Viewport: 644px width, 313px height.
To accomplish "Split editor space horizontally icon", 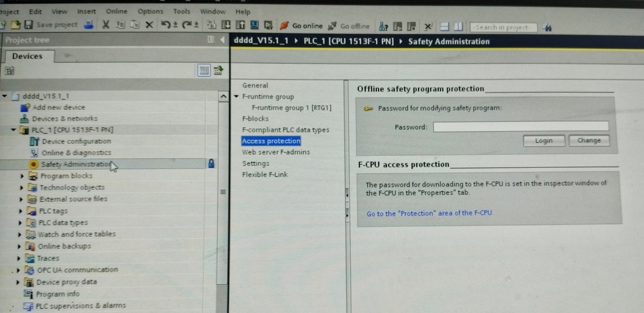I will click(x=445, y=27).
